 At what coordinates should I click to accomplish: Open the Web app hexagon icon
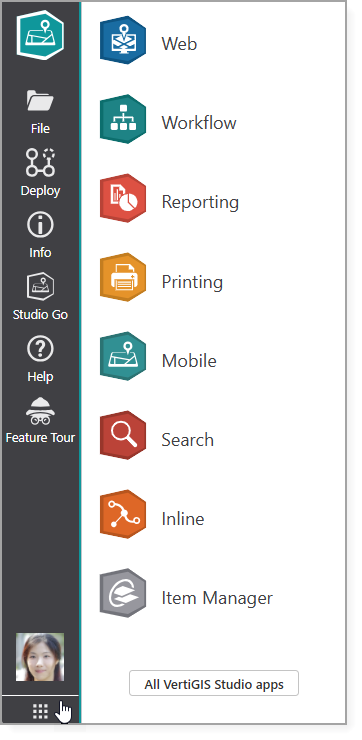click(123, 40)
